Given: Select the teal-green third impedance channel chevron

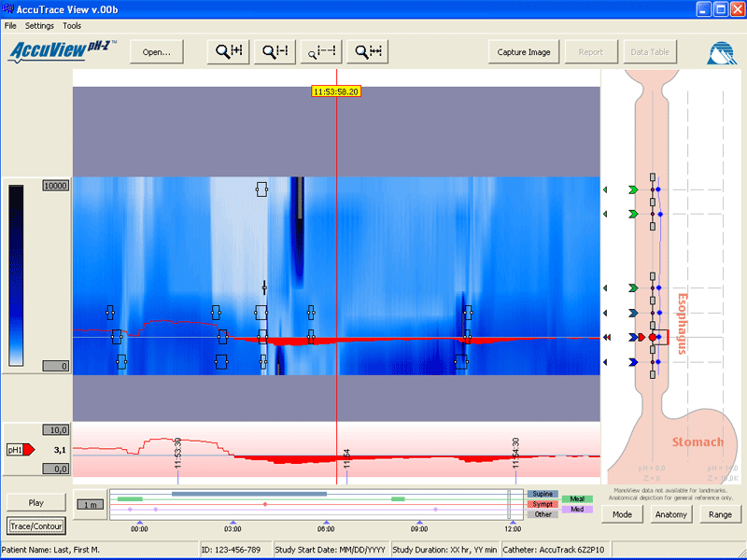Looking at the screenshot, I should (x=633, y=288).
